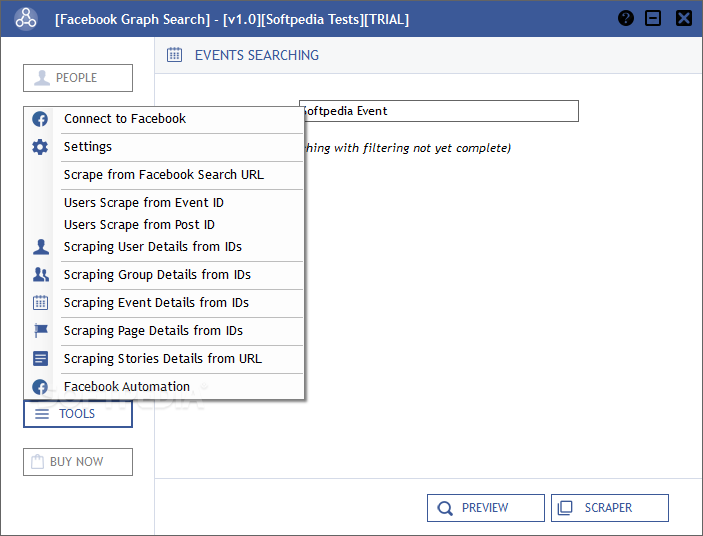This screenshot has width=703, height=536.
Task: Toggle the TOOLS menu button
Action: coord(78,414)
